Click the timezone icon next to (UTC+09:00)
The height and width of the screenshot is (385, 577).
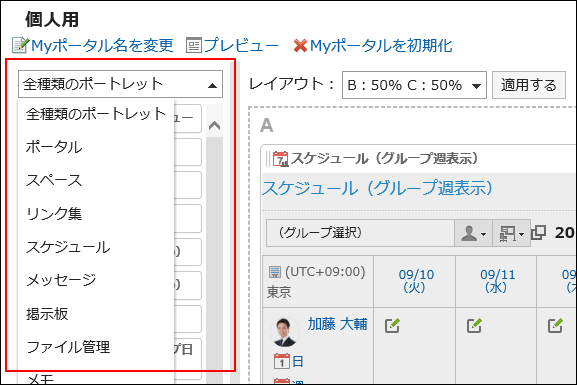point(275,272)
